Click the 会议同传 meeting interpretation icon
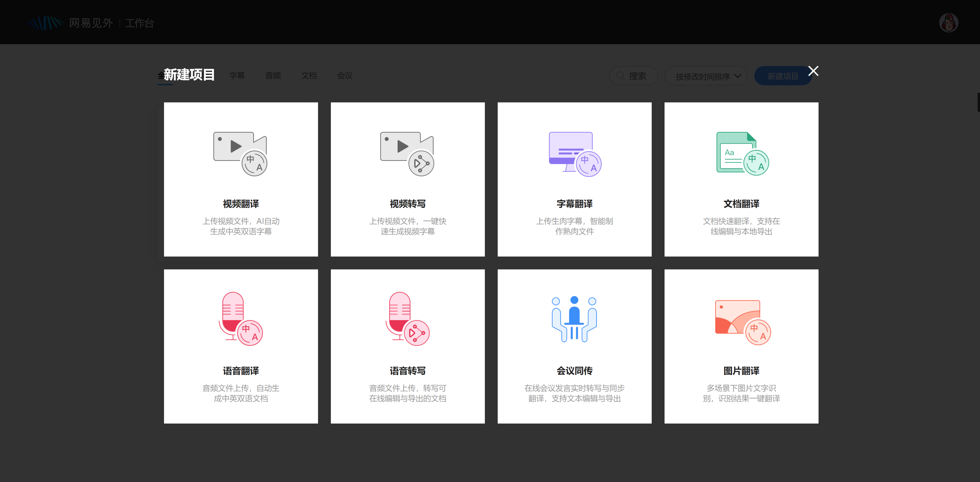Viewport: 980px width, 482px height. tap(574, 319)
